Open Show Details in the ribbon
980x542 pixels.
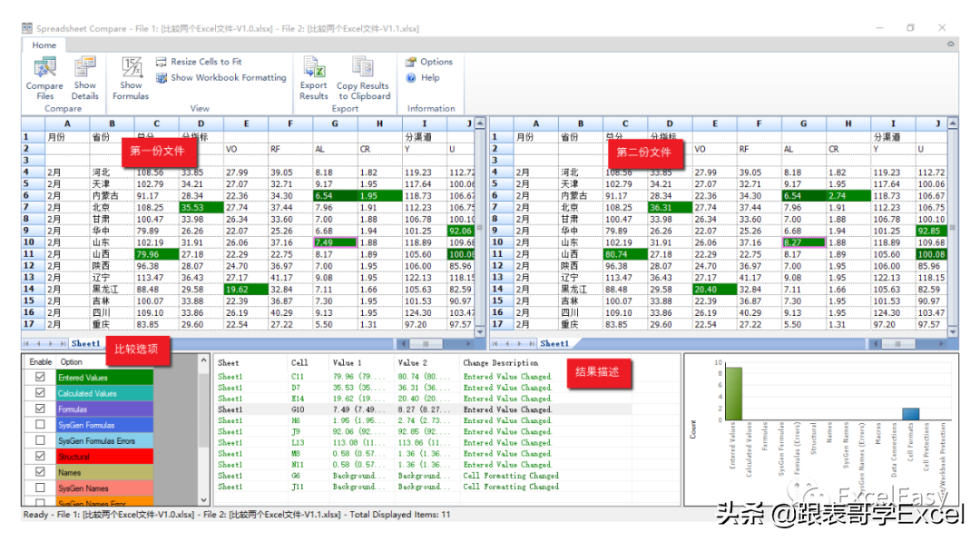pyautogui.click(x=85, y=78)
